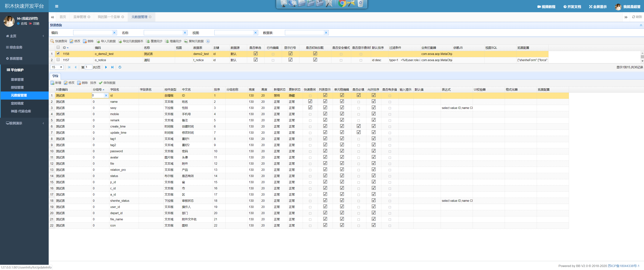644x270 pixels.
Task: Click 导入元数据 toolbar button
Action: coord(106,41)
